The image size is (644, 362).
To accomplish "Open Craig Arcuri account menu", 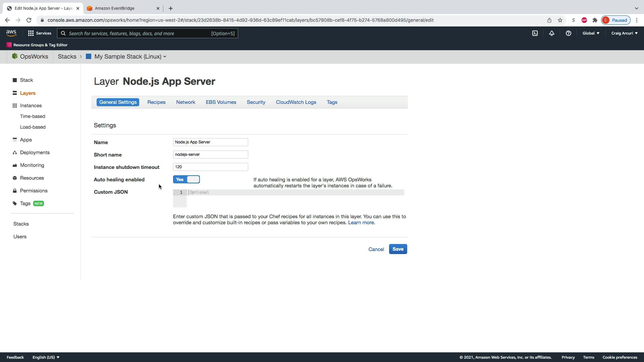I will click(624, 33).
